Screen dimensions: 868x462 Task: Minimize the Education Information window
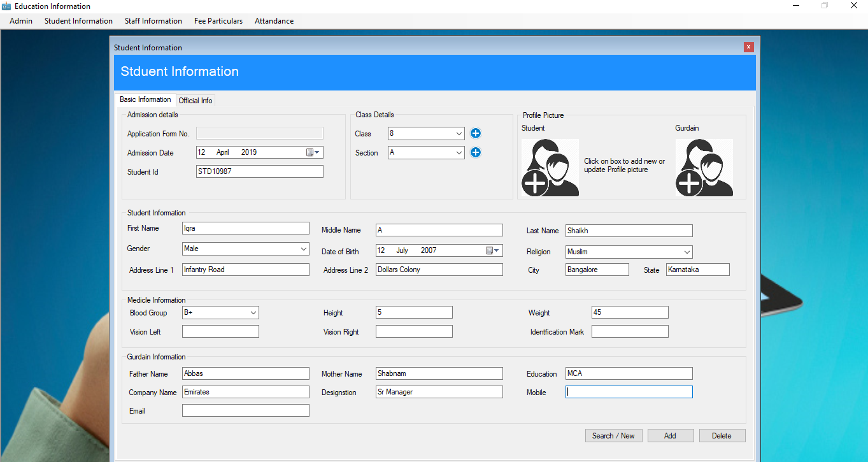796,6
